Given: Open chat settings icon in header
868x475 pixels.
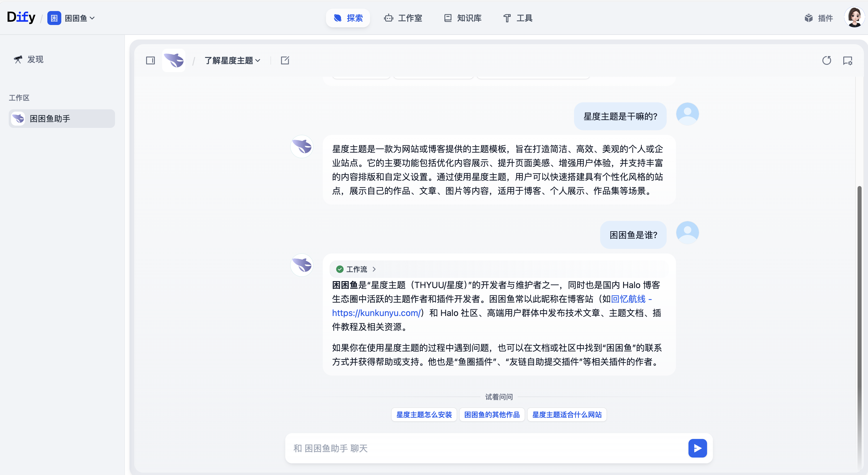Looking at the screenshot, I should click(847, 60).
